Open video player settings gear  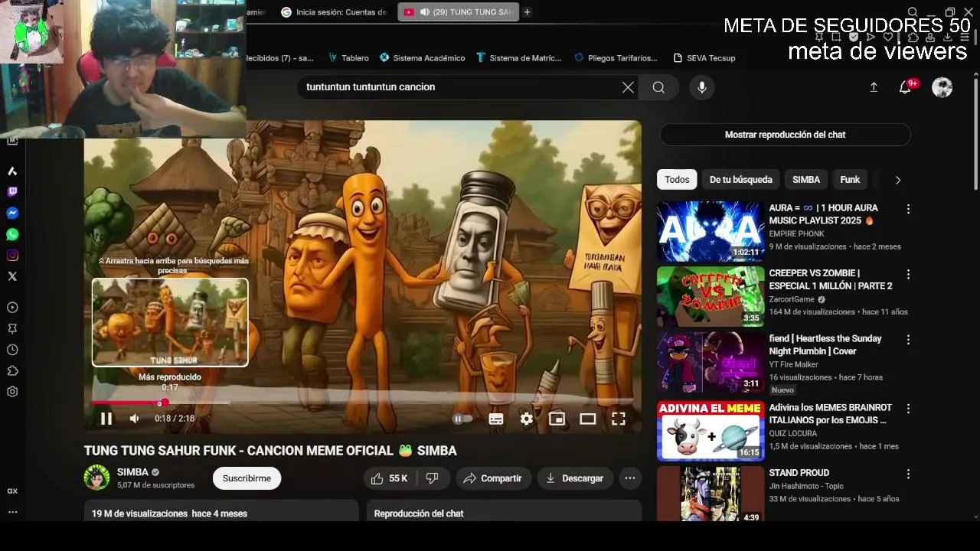(527, 419)
